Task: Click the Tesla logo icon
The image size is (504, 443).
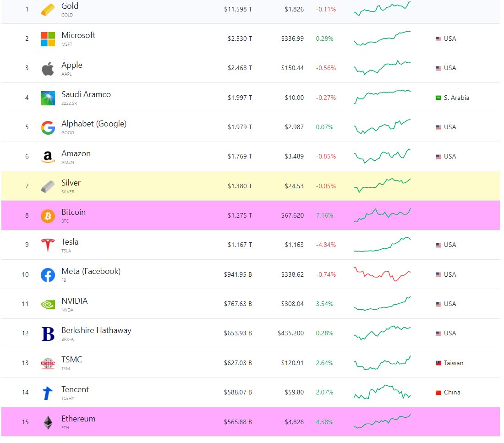Action: [x=48, y=245]
